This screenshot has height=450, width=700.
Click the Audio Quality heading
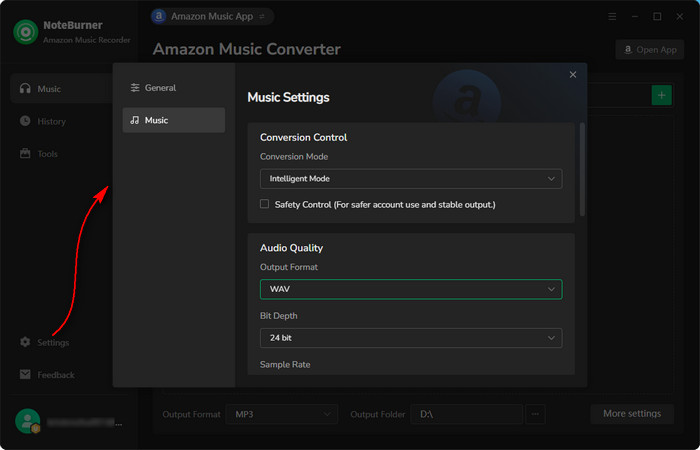(292, 248)
